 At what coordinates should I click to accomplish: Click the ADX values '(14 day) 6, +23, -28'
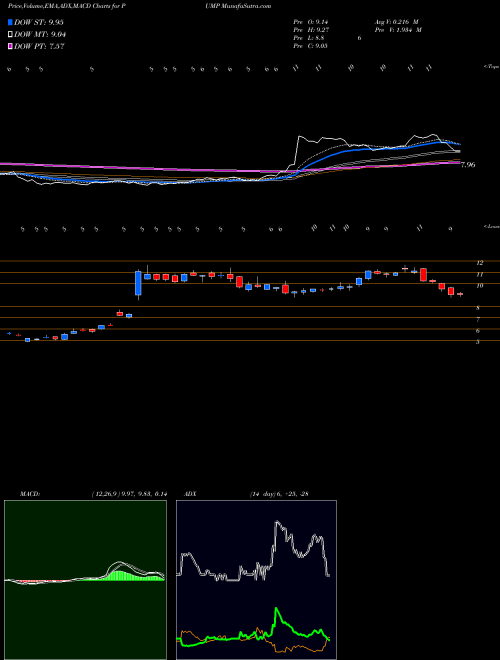pos(278,494)
